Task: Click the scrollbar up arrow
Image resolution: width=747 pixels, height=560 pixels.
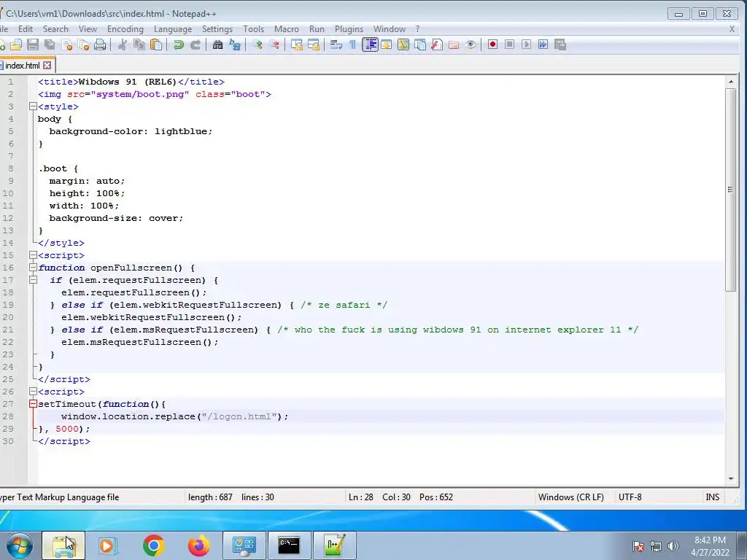Action: click(x=730, y=82)
